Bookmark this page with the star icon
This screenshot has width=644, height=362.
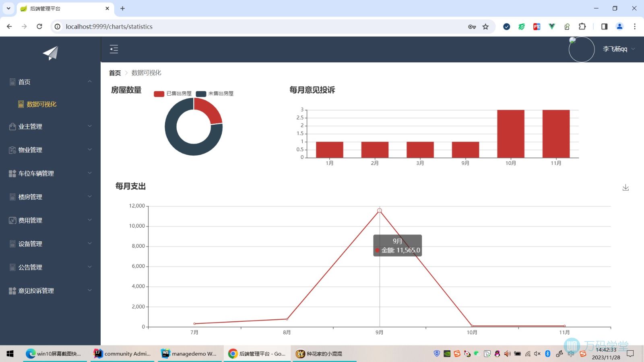click(485, 27)
